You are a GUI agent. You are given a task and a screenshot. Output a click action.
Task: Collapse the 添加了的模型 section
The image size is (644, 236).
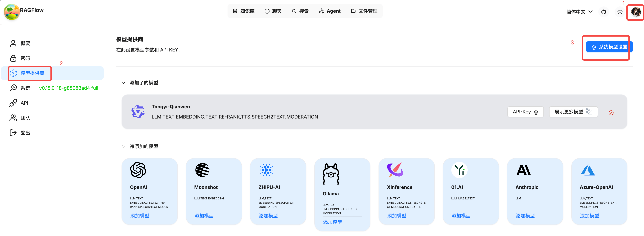pyautogui.click(x=123, y=83)
